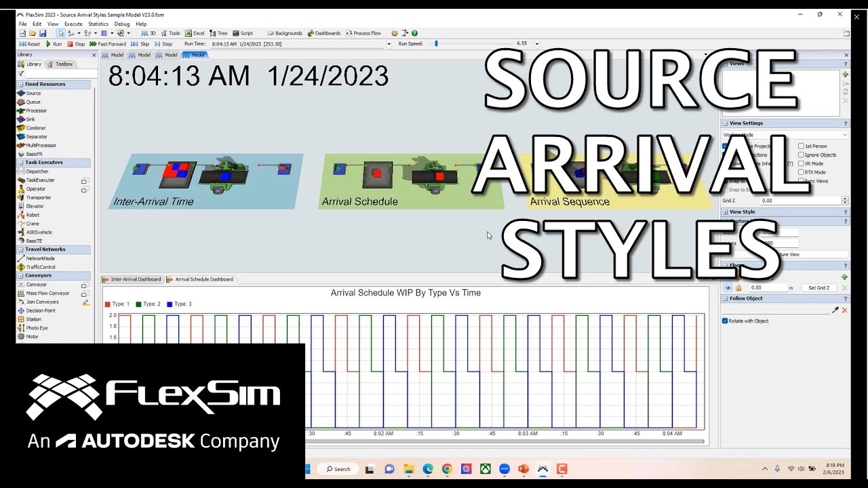Open the Run Speed value dropdown
This screenshot has width=868, height=488.
pos(537,44)
